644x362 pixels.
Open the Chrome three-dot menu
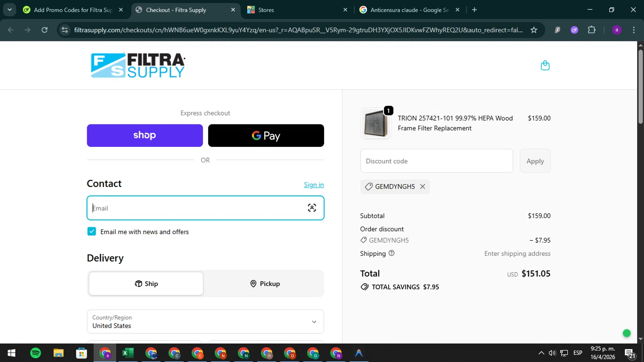pyautogui.click(x=634, y=30)
